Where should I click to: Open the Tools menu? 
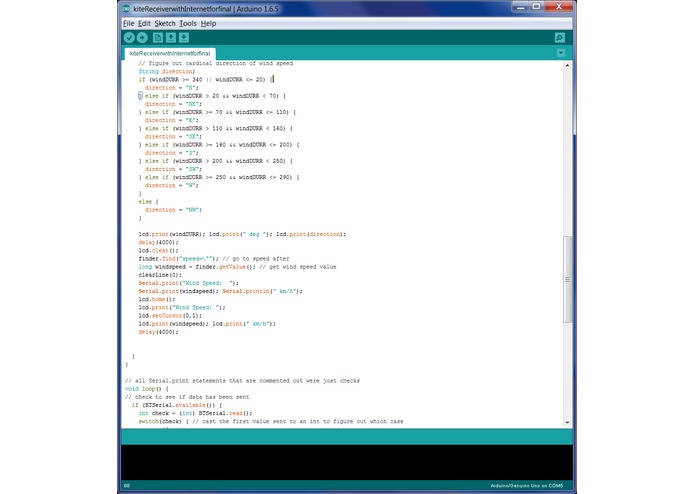click(188, 23)
